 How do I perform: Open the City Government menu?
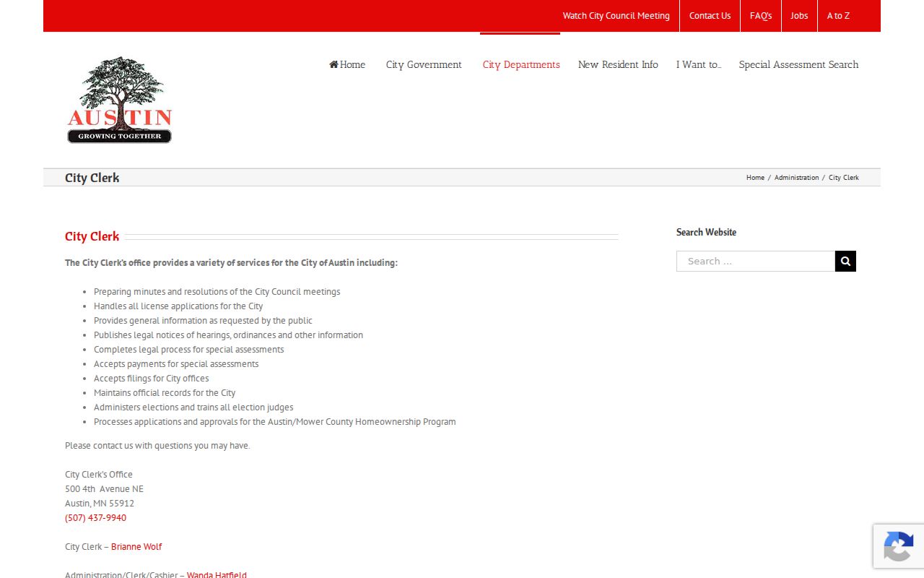tap(424, 64)
